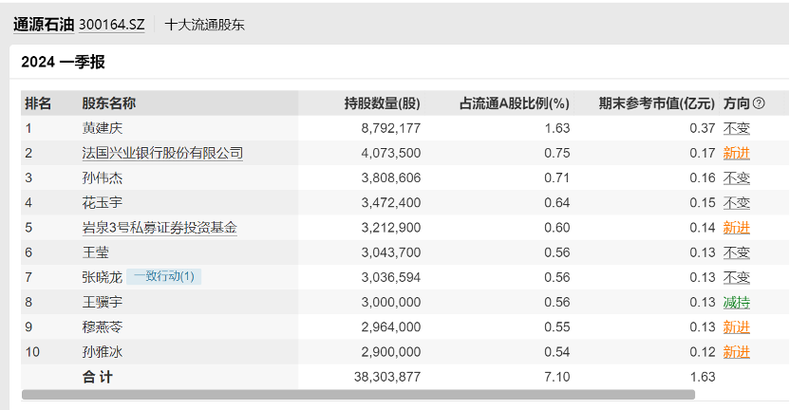Image resolution: width=790 pixels, height=410 pixels.
Task: Click holding value 3,472,400
Action: point(391,203)
